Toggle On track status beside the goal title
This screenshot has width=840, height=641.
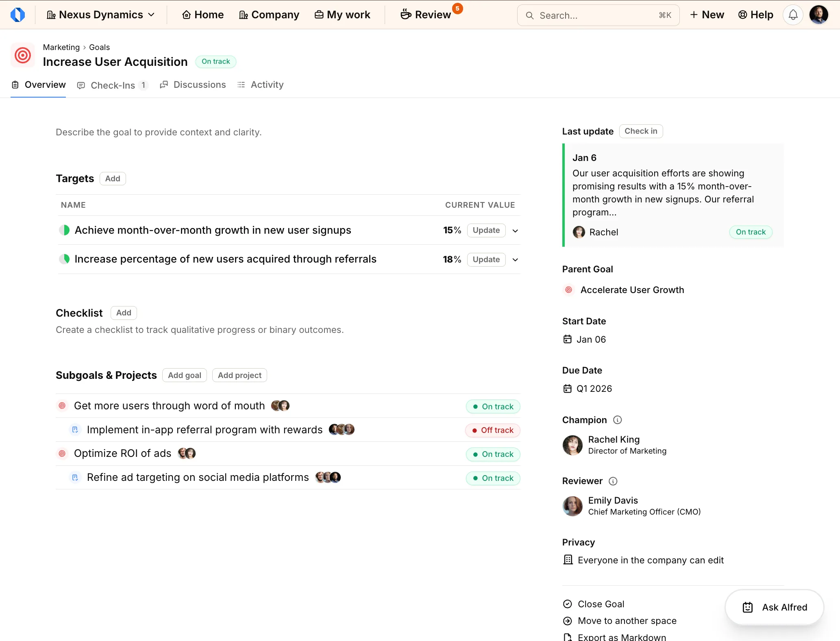[x=216, y=61]
